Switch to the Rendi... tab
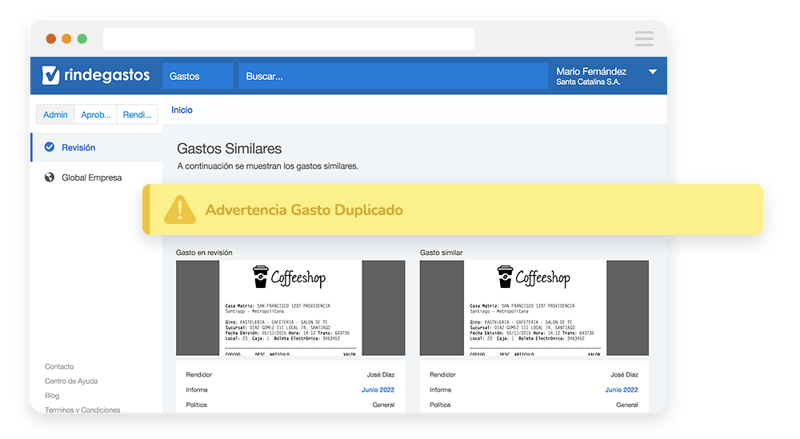Image resolution: width=800 pixels, height=439 pixels. (x=137, y=115)
